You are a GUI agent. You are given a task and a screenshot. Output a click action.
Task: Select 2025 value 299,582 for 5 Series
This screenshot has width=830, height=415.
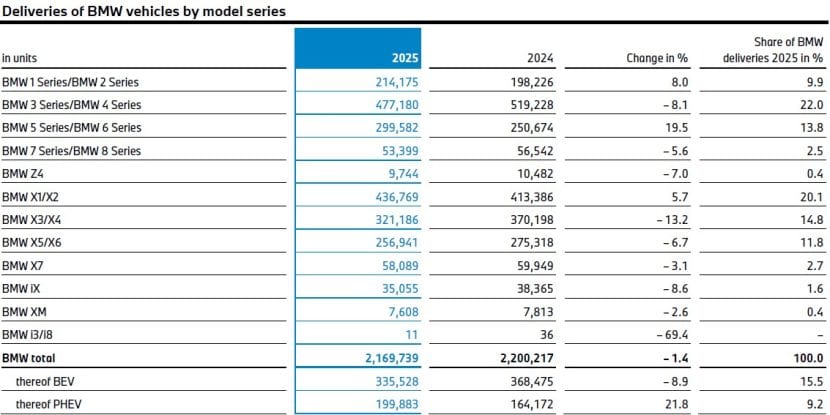tap(392, 127)
